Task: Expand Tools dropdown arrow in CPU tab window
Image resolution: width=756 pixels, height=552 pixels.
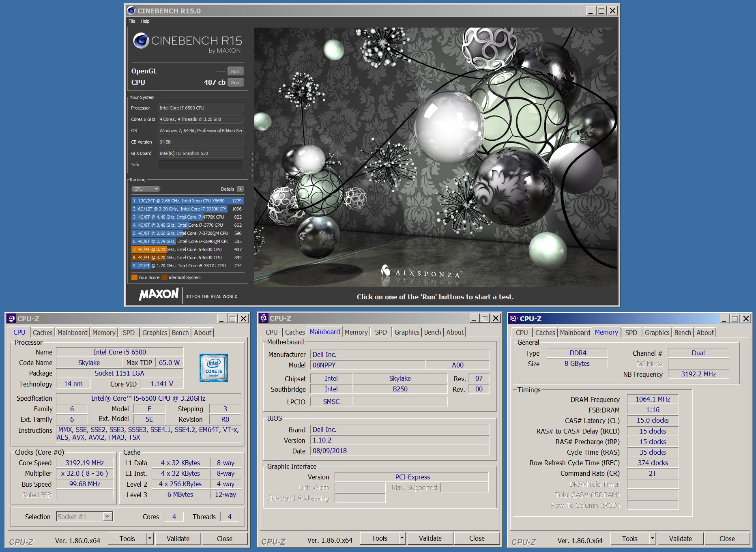Action: 150,539
